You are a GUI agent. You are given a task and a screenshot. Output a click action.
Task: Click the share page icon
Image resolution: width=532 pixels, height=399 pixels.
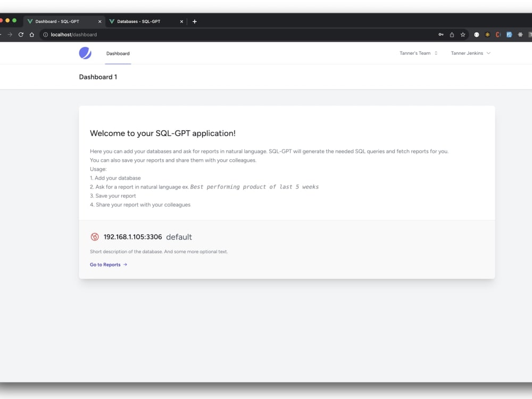[x=452, y=35]
